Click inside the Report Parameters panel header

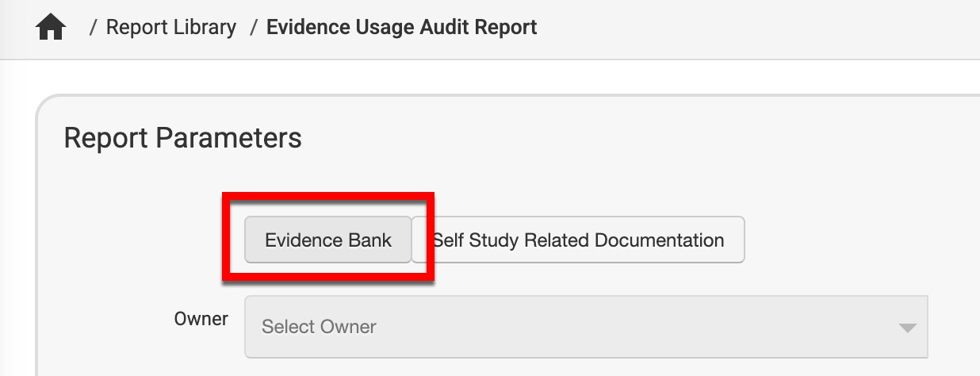coord(182,137)
